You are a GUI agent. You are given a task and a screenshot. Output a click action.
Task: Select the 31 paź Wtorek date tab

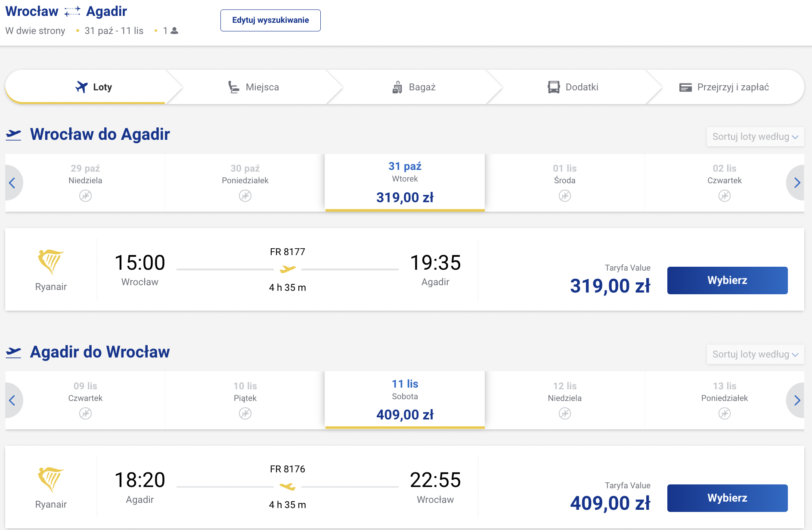[405, 183]
